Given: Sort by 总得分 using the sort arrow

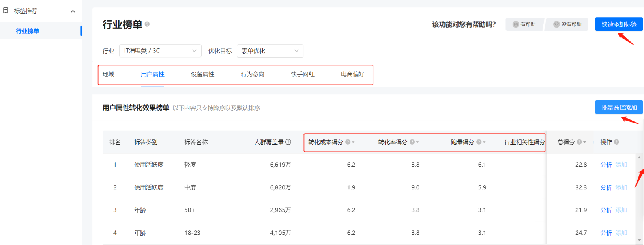Looking at the screenshot, I should [585, 142].
